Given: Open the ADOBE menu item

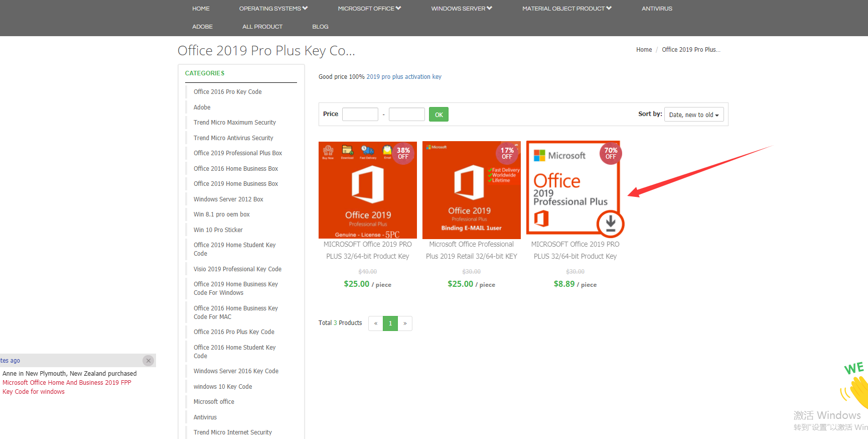Looking at the screenshot, I should point(202,27).
